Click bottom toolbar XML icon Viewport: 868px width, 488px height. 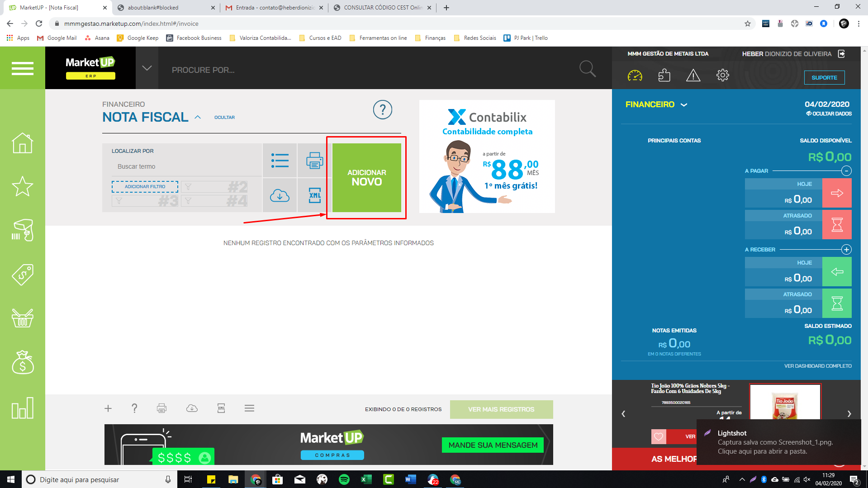(221, 408)
